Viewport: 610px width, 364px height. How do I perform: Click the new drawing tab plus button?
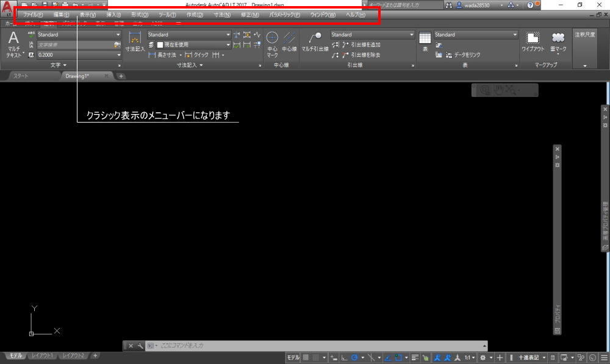[121, 76]
